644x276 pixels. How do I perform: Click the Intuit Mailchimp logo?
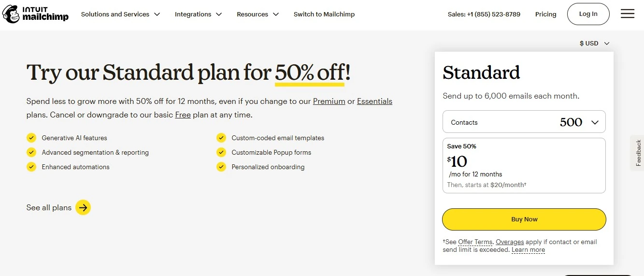[35, 15]
